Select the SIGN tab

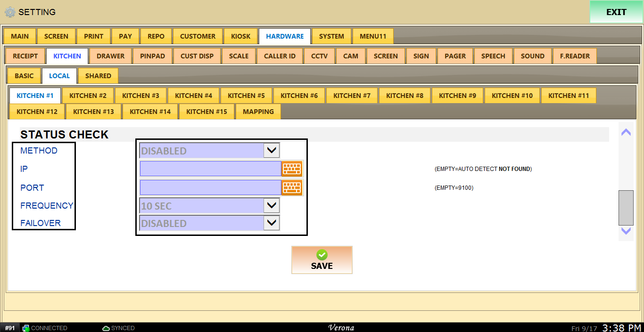click(x=421, y=56)
